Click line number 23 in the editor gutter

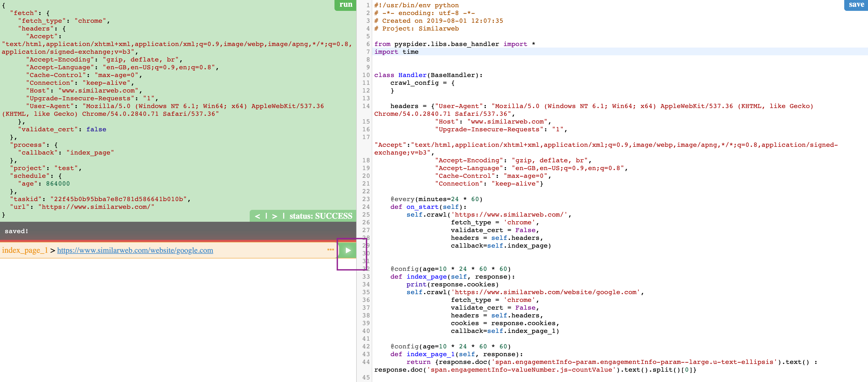tap(366, 199)
